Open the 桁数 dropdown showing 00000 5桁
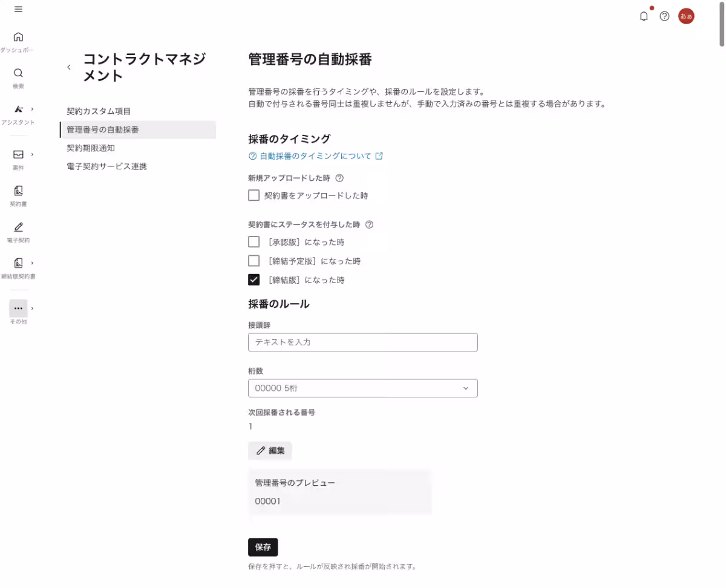This screenshot has height=588, width=726. pos(362,388)
